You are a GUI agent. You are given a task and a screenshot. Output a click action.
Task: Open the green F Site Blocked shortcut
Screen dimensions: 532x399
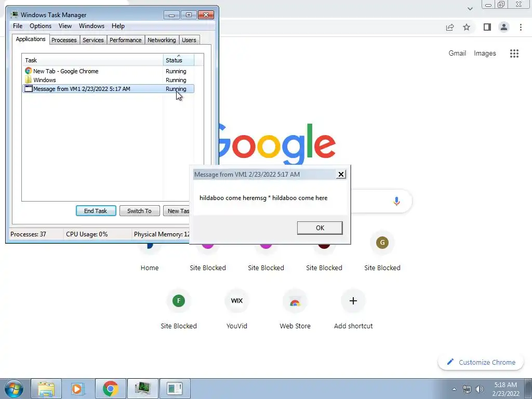tap(179, 309)
